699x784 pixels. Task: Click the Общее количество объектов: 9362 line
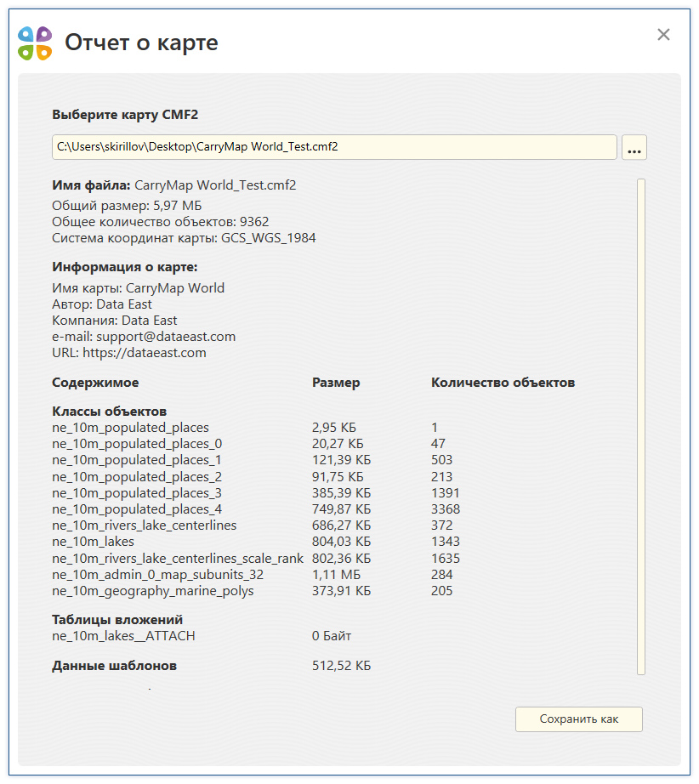(x=161, y=221)
